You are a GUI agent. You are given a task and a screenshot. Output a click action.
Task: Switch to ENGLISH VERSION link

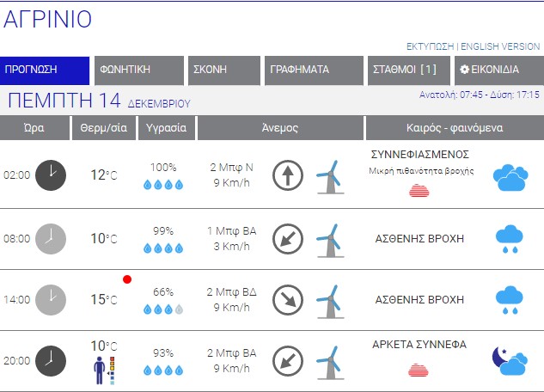[501, 46]
